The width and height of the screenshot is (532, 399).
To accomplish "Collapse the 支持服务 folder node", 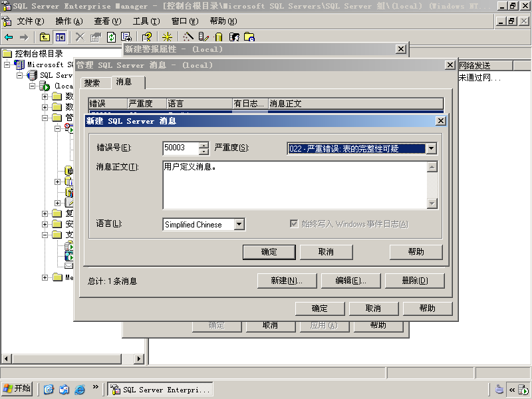I will pyautogui.click(x=45, y=235).
